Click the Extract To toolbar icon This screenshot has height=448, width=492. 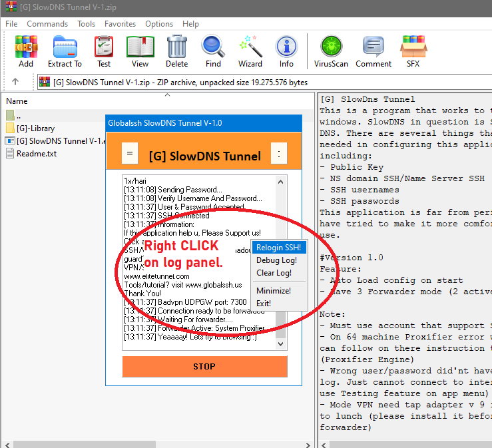(65, 47)
